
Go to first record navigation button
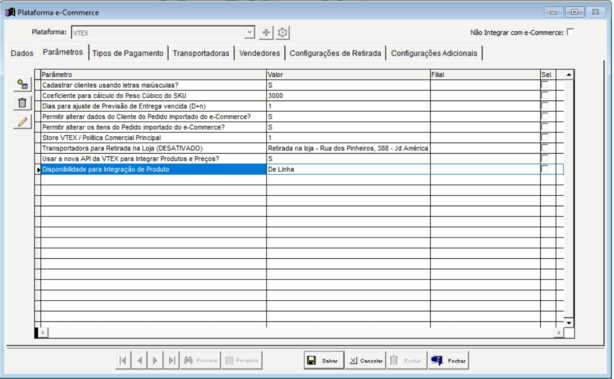123,360
